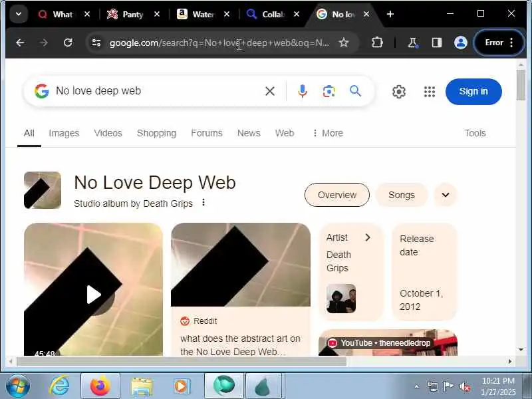532x399 pixels.
Task: Expand the chips dropdown chevron after Songs
Action: click(x=446, y=195)
